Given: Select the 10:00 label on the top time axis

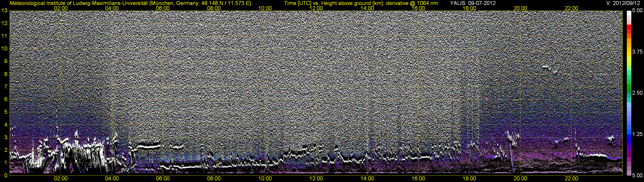Looking at the screenshot, I should click(x=265, y=8).
